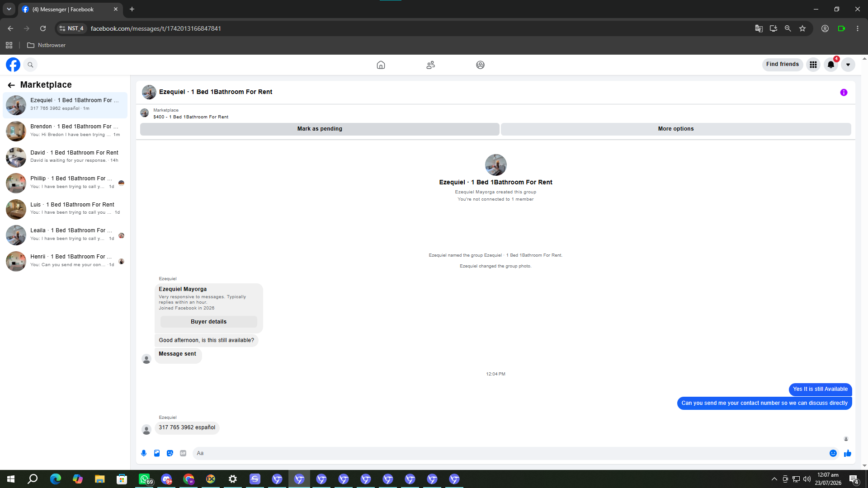Open the install app icon in address bar

point(774,28)
